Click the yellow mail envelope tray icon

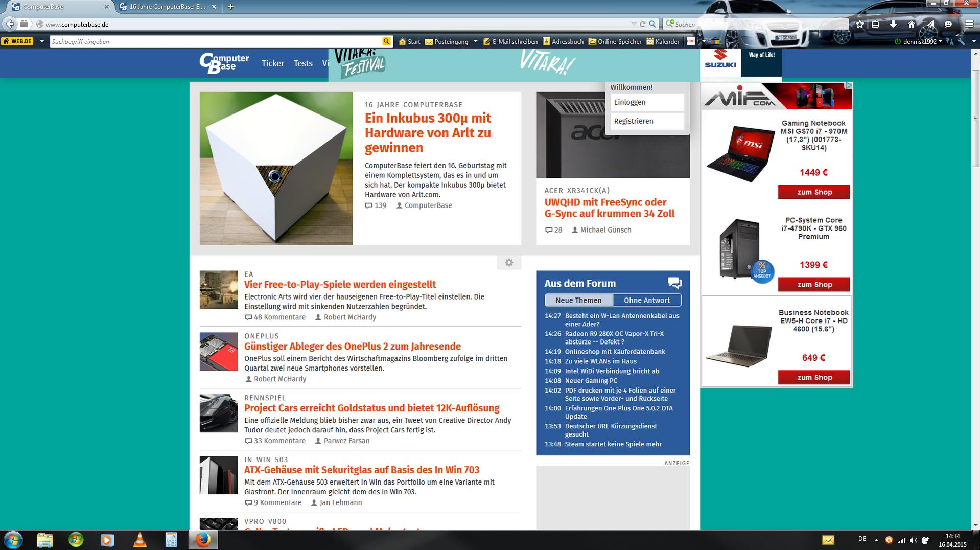click(828, 540)
